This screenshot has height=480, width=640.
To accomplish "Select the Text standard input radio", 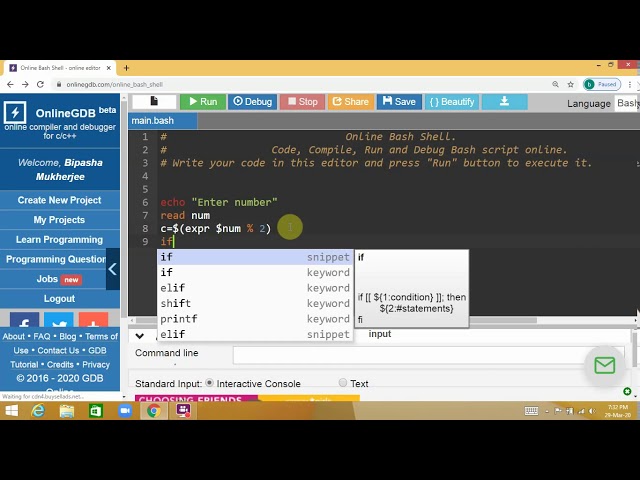I will click(342, 382).
